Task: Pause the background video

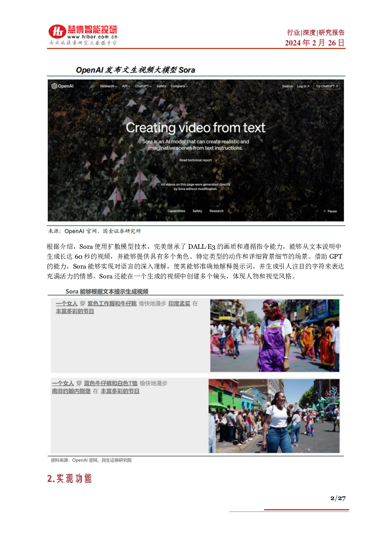Action: pyautogui.click(x=330, y=211)
